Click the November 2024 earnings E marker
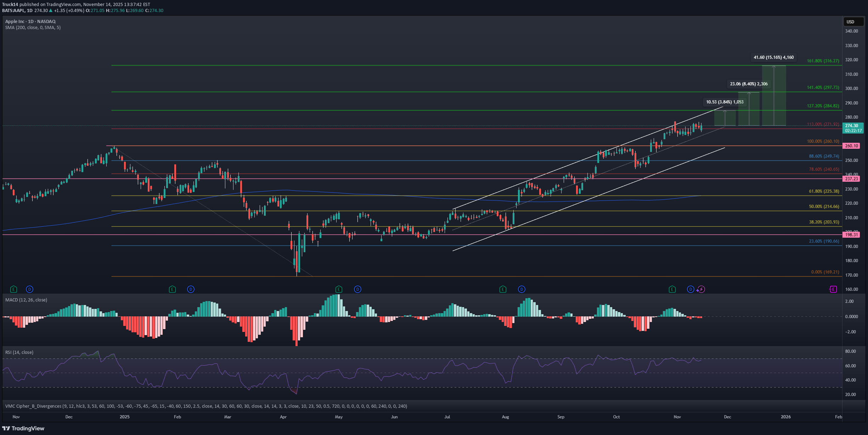This screenshot has width=868, height=435. click(x=13, y=289)
